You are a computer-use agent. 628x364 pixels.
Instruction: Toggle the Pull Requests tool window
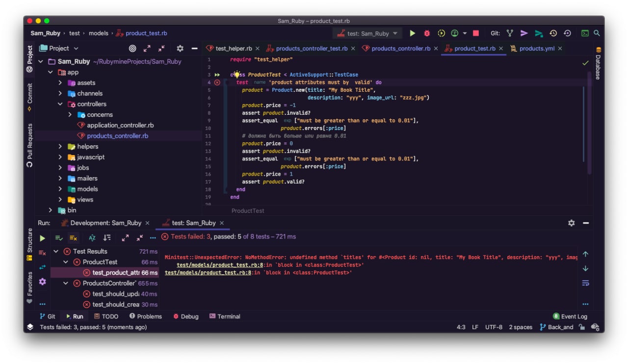(29, 145)
